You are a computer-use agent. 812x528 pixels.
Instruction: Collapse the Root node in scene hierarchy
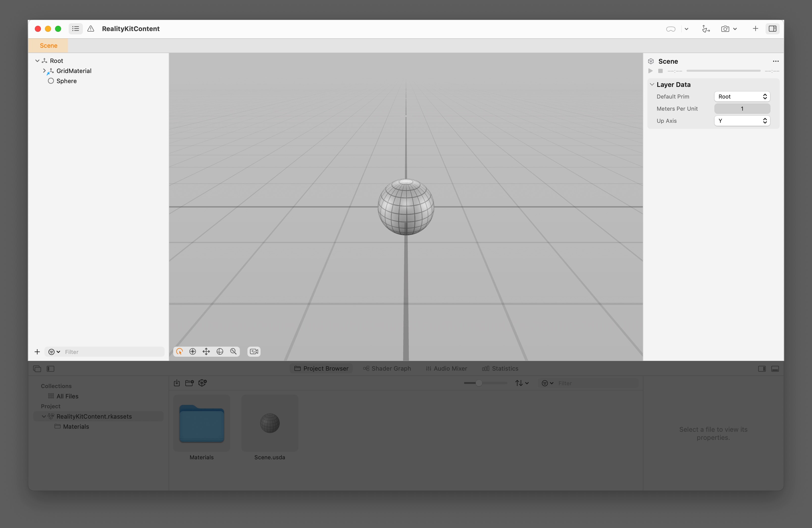click(37, 60)
